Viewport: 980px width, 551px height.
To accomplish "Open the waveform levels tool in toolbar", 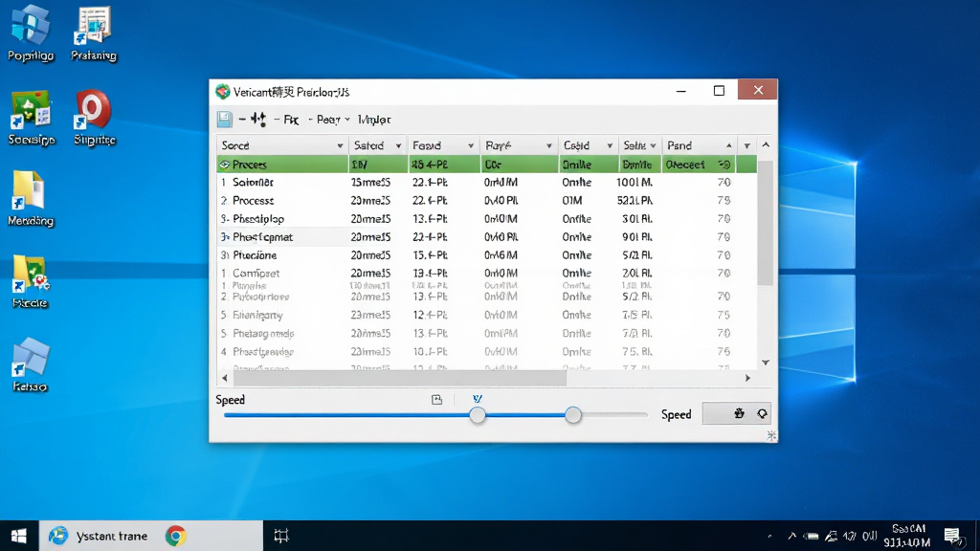I will click(x=258, y=119).
